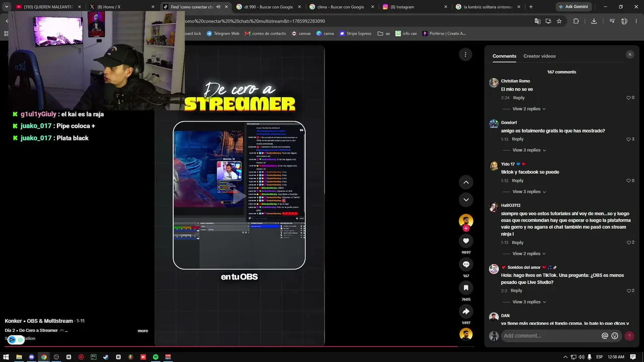Open comments via the speech bubble icon

(466, 264)
